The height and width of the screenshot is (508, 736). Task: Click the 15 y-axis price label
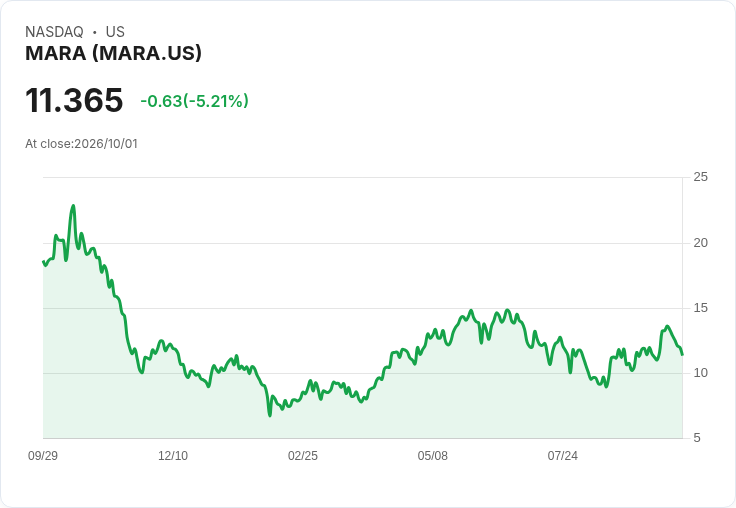700,308
